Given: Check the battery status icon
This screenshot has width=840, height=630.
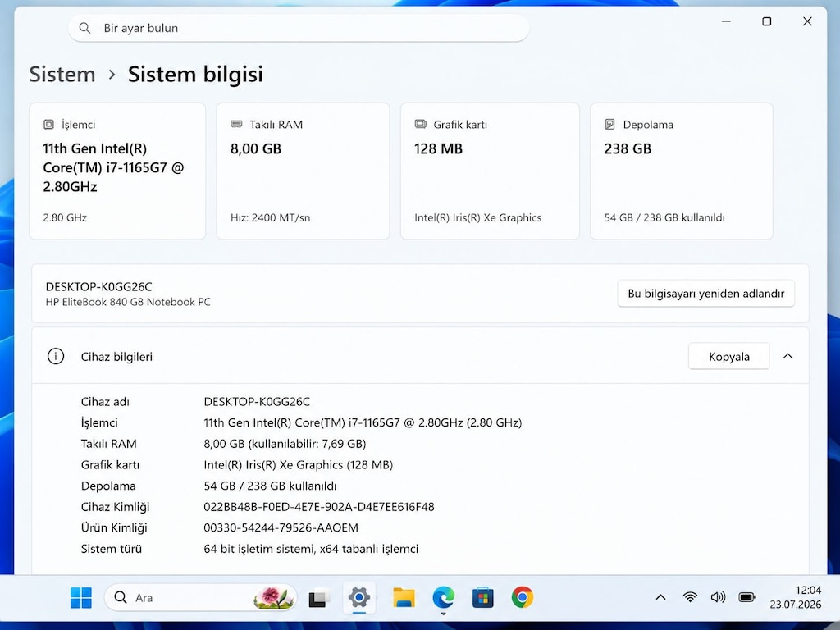Looking at the screenshot, I should (746, 597).
